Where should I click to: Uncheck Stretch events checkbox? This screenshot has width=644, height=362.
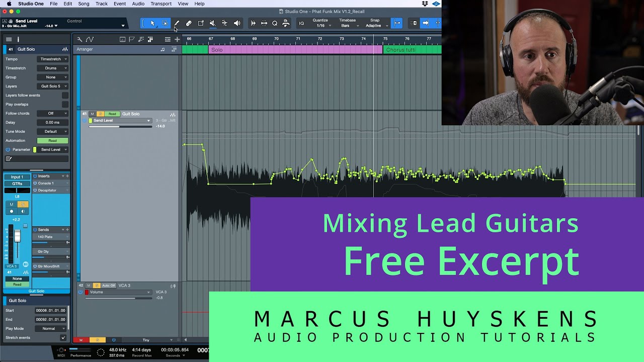click(63, 337)
